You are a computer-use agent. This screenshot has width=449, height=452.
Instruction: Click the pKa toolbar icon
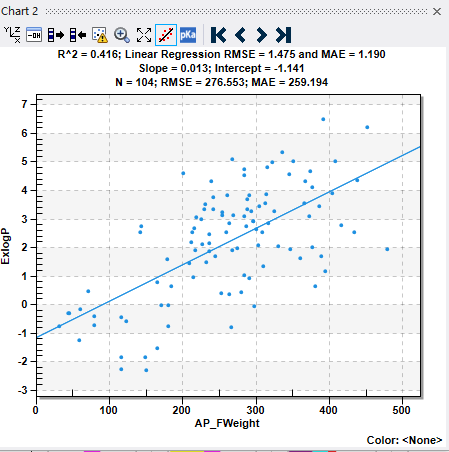[188, 35]
